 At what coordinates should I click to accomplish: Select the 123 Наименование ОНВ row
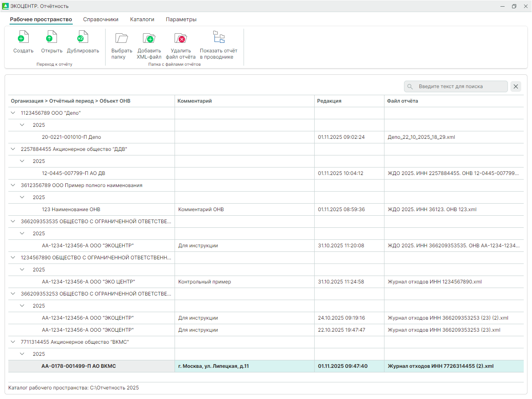point(71,209)
